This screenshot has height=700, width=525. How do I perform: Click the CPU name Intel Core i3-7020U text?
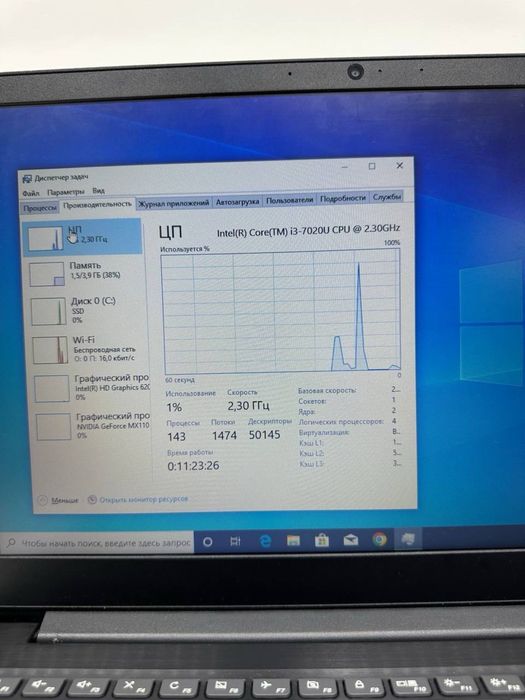308,230
